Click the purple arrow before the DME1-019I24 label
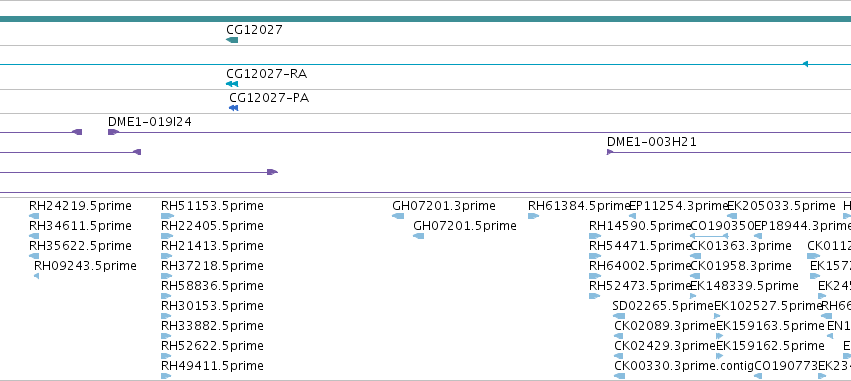 coord(77,132)
